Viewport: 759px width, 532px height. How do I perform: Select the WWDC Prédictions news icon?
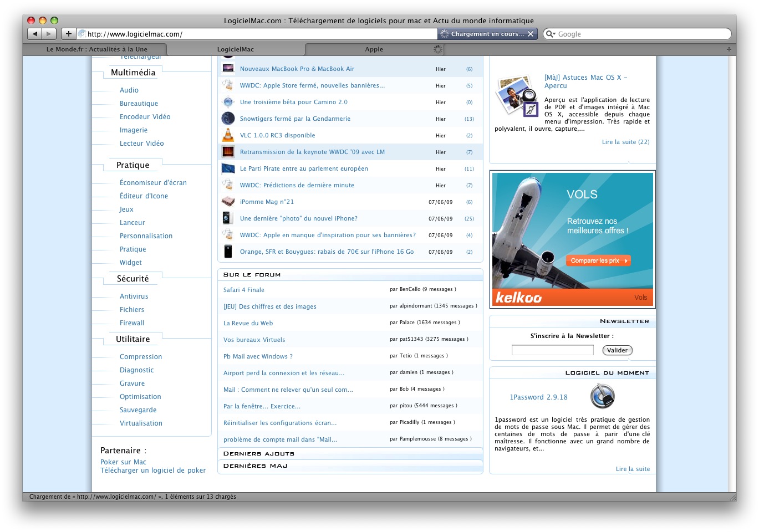click(228, 185)
